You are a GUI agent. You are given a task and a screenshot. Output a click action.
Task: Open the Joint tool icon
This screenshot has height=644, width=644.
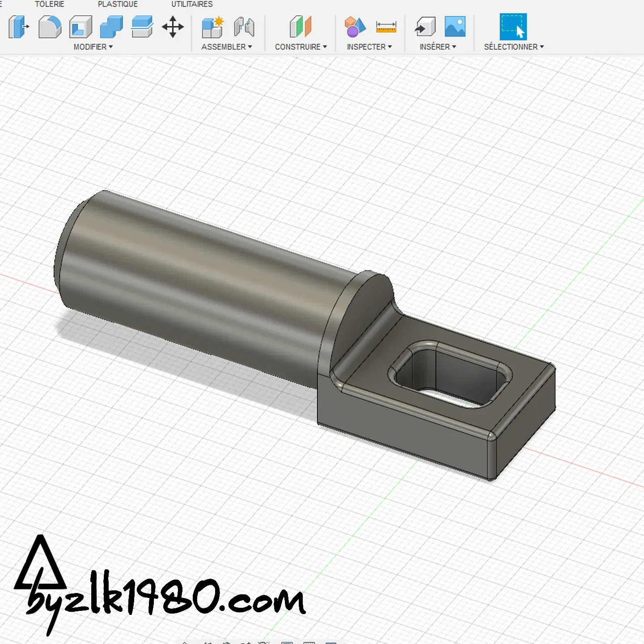pos(244,27)
